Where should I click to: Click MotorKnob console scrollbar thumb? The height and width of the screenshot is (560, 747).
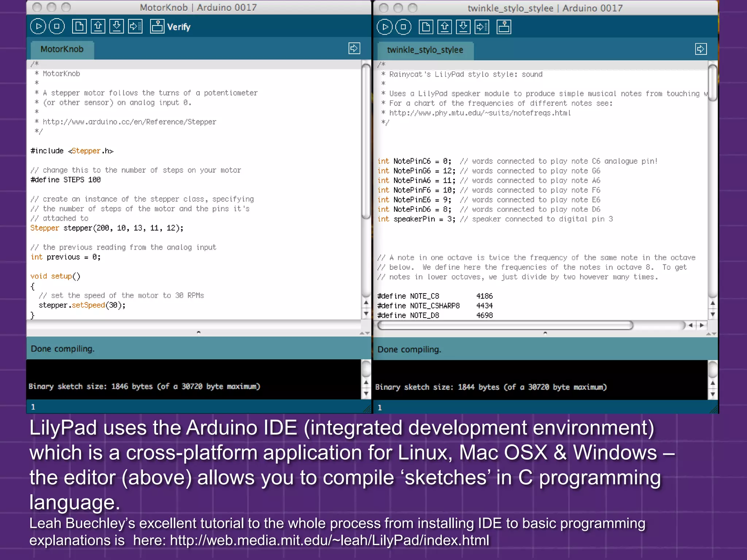point(366,369)
